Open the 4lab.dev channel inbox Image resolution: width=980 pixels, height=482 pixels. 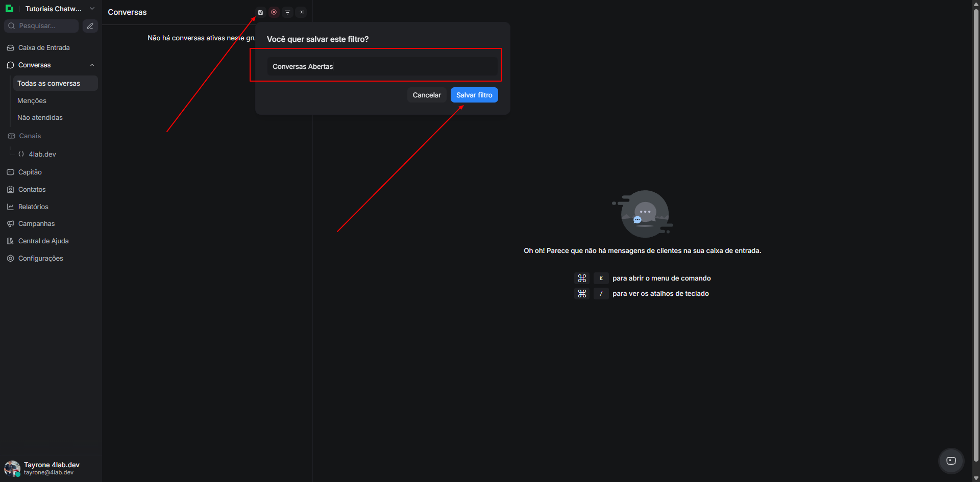click(x=42, y=155)
